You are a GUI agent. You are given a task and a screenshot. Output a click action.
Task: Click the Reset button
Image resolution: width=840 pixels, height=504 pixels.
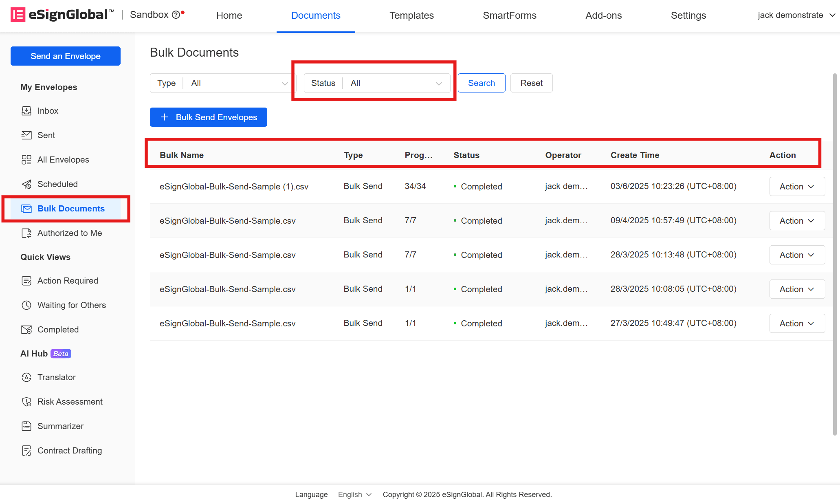pyautogui.click(x=531, y=83)
